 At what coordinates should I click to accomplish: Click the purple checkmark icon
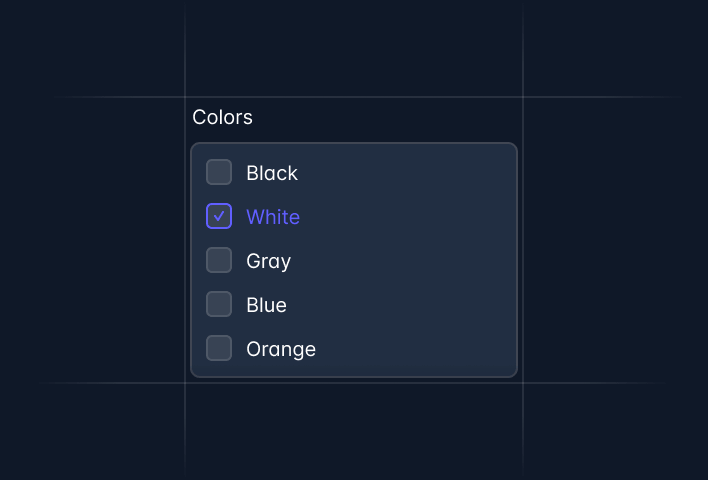pos(219,216)
